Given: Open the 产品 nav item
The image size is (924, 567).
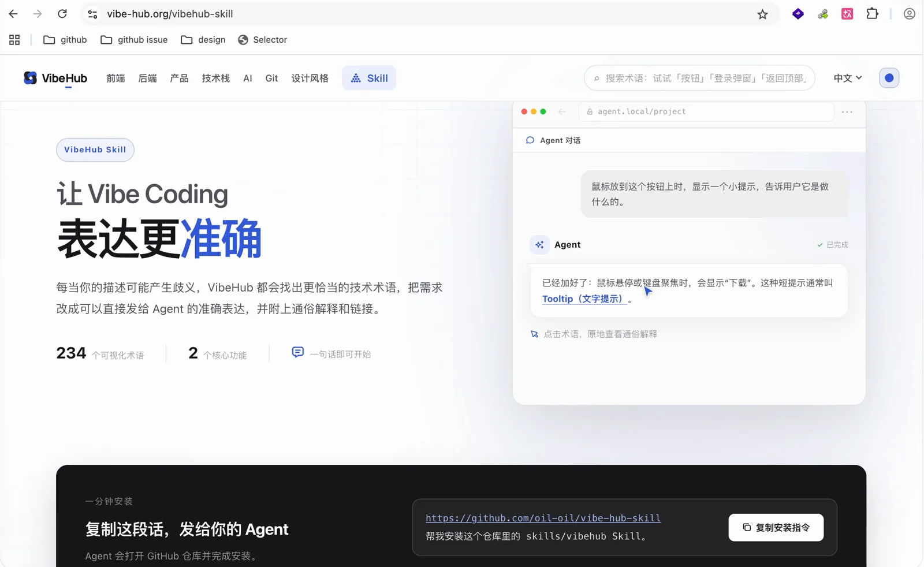Looking at the screenshot, I should pyautogui.click(x=179, y=79).
